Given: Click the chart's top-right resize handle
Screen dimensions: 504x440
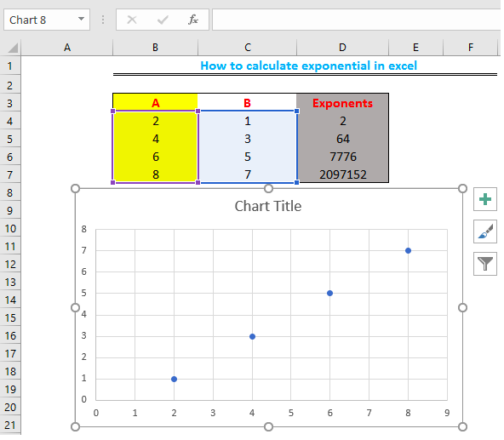Looking at the screenshot, I should coord(462,189).
